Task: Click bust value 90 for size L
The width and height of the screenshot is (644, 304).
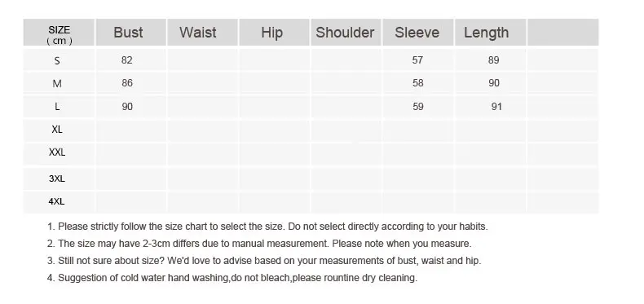Action: click(x=127, y=107)
